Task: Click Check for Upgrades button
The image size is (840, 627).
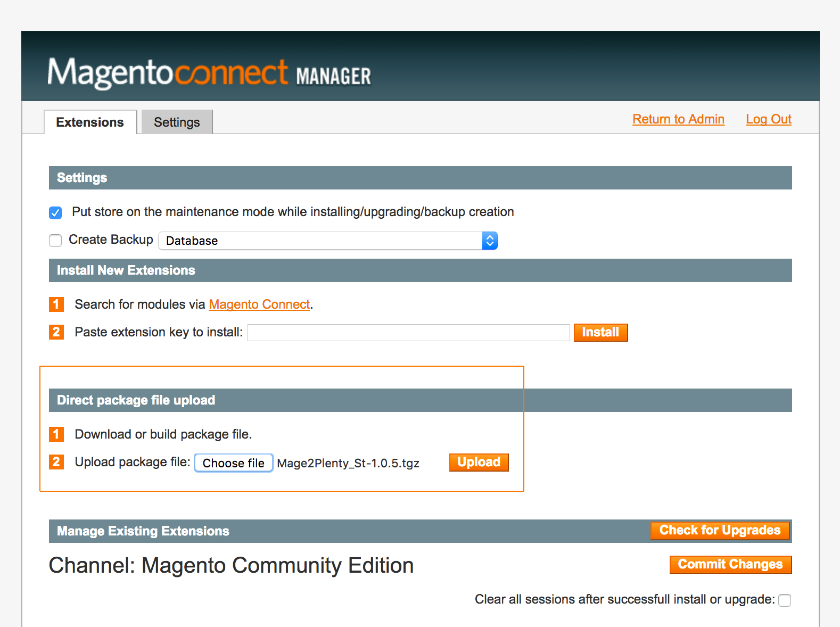Action: 720,530
